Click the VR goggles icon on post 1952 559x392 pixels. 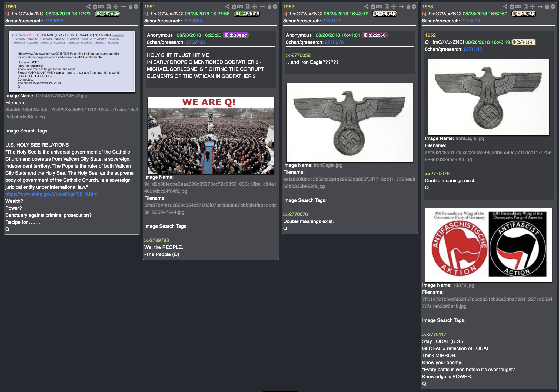[379, 6]
